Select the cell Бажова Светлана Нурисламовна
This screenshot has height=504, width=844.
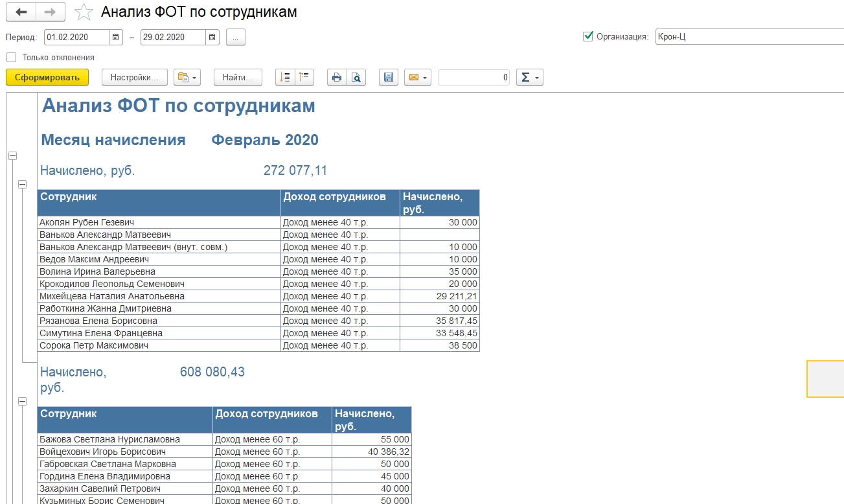tap(125, 439)
